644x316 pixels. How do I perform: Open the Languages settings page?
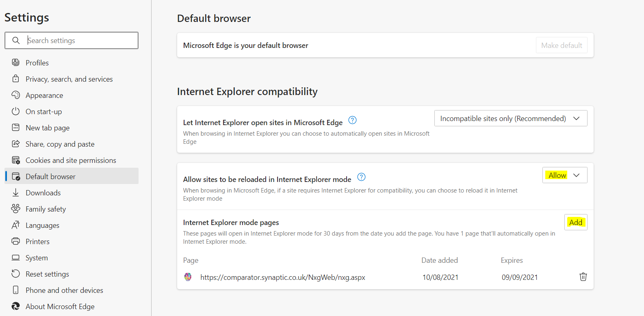42,225
